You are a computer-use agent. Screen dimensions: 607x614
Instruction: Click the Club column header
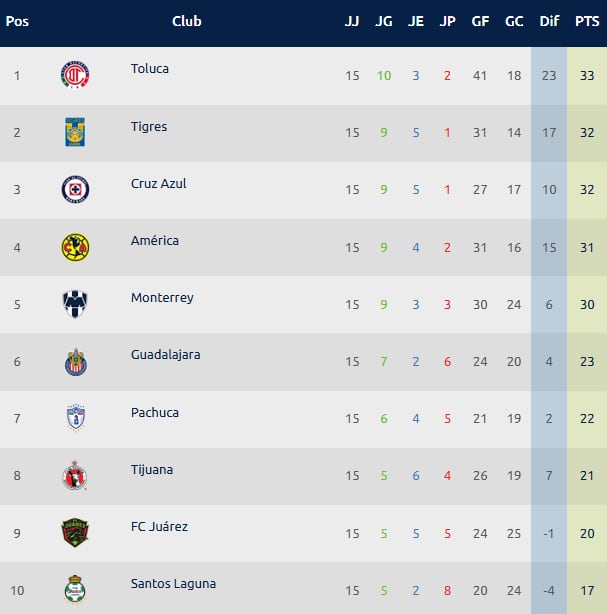click(x=186, y=21)
